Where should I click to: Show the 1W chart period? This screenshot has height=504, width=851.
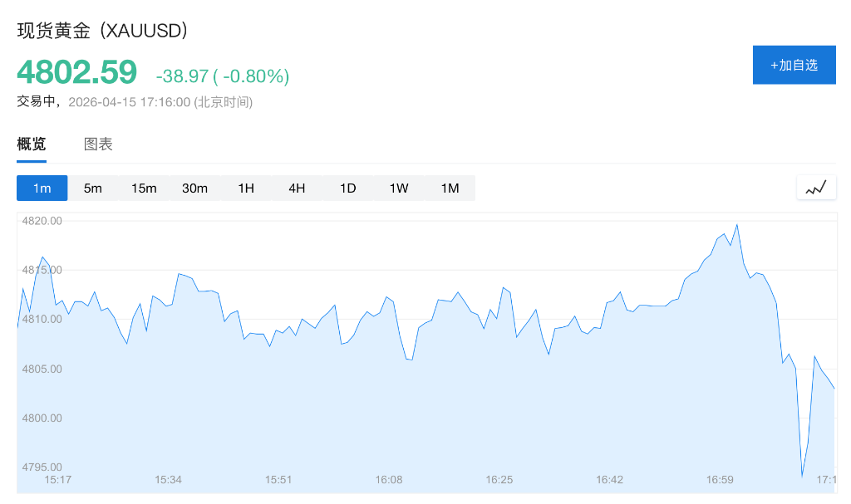[x=399, y=188]
